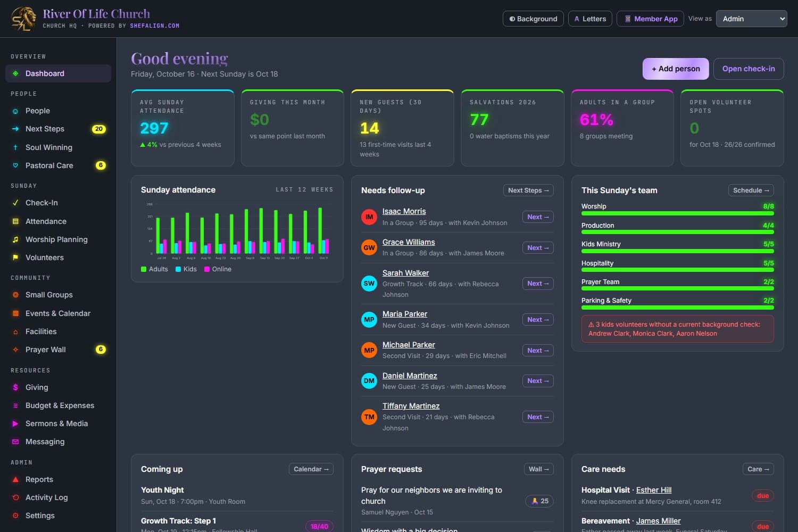Open Prayer Wall in sidebar

(58, 350)
